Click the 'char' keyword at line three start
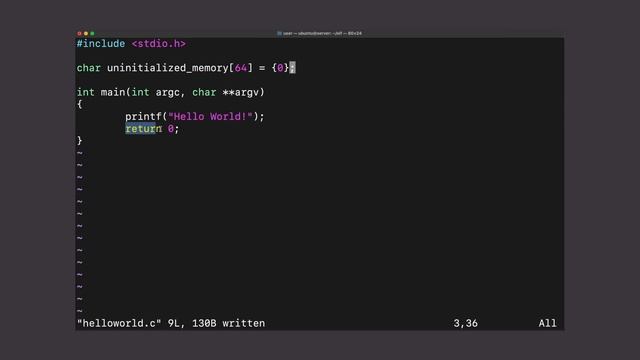 click(89, 68)
